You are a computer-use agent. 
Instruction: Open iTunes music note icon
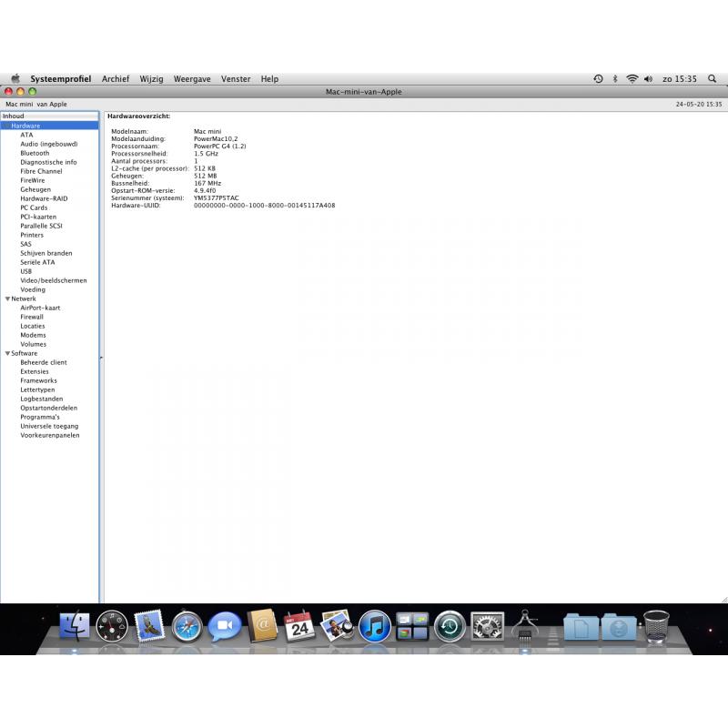tap(375, 626)
